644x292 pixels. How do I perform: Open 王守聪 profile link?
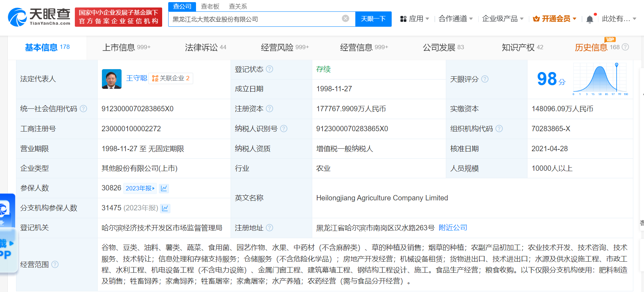tap(136, 78)
